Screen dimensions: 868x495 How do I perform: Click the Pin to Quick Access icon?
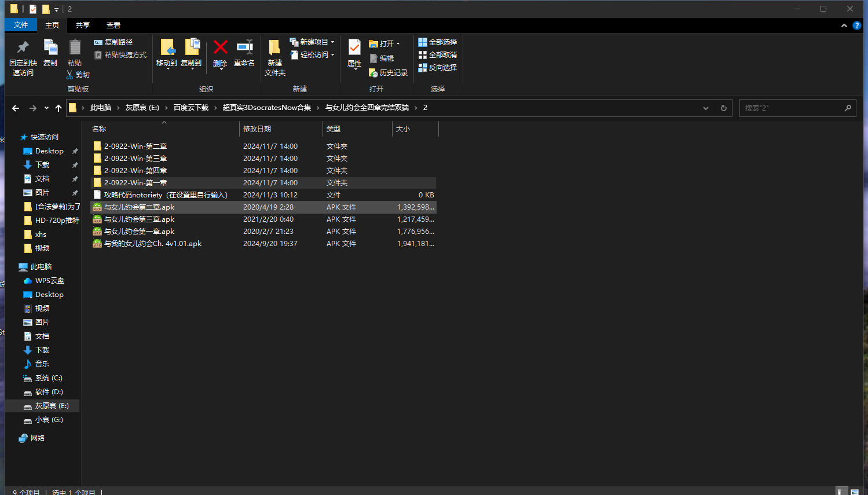click(x=23, y=47)
